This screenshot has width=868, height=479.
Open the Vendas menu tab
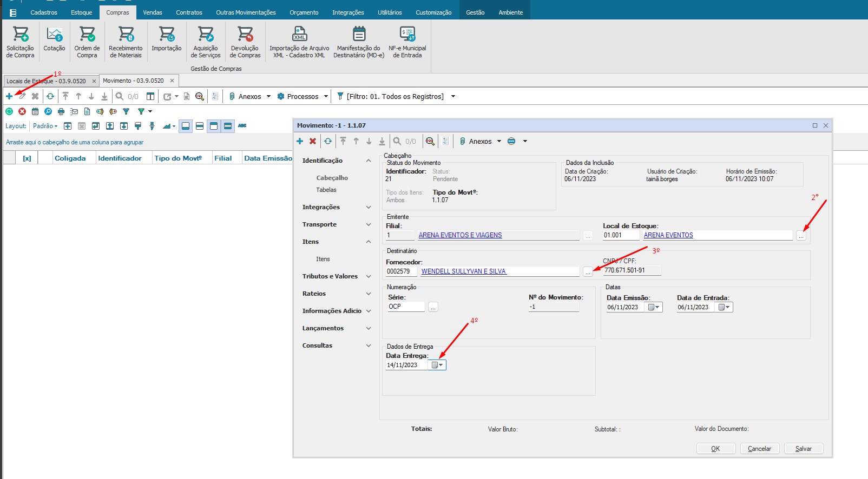153,12
